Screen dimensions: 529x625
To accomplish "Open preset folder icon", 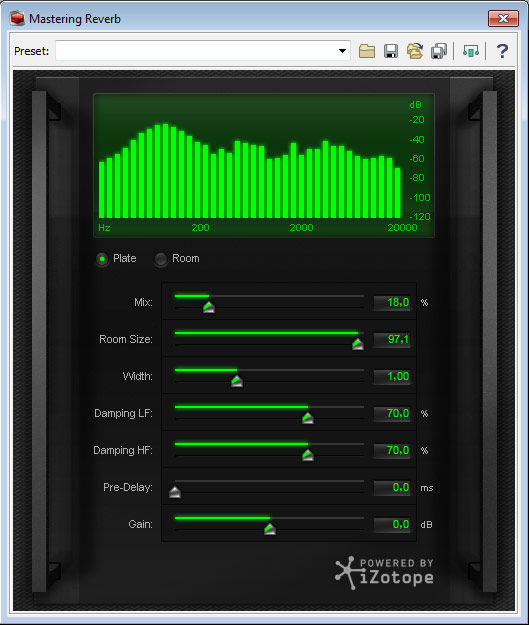I will (x=367, y=51).
